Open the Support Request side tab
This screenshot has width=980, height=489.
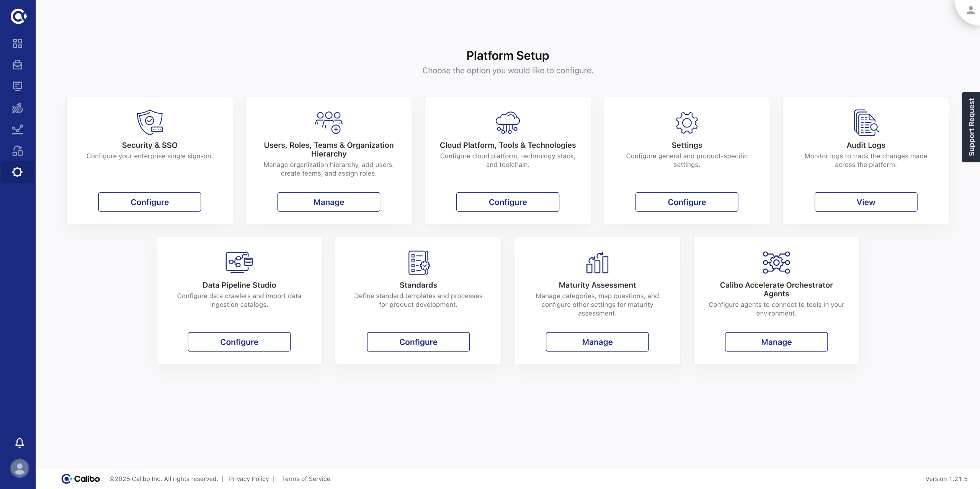click(x=971, y=127)
